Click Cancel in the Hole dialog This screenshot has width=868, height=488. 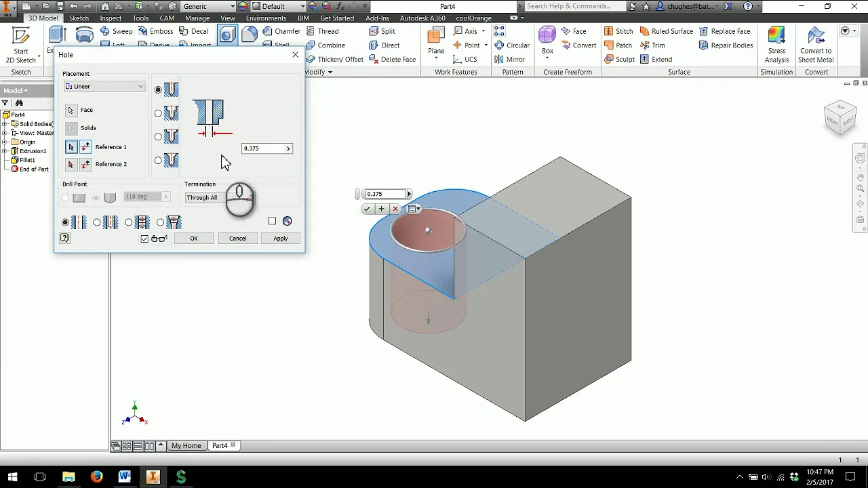(237, 239)
